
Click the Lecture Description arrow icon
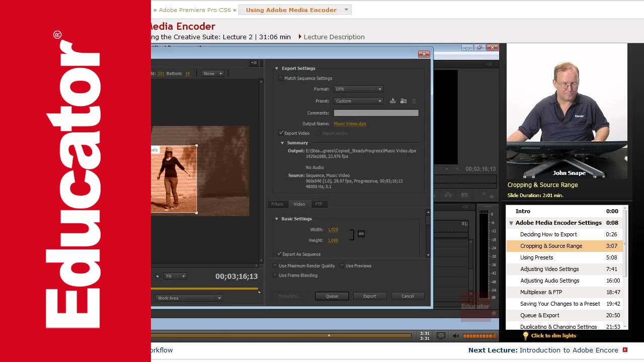point(300,37)
